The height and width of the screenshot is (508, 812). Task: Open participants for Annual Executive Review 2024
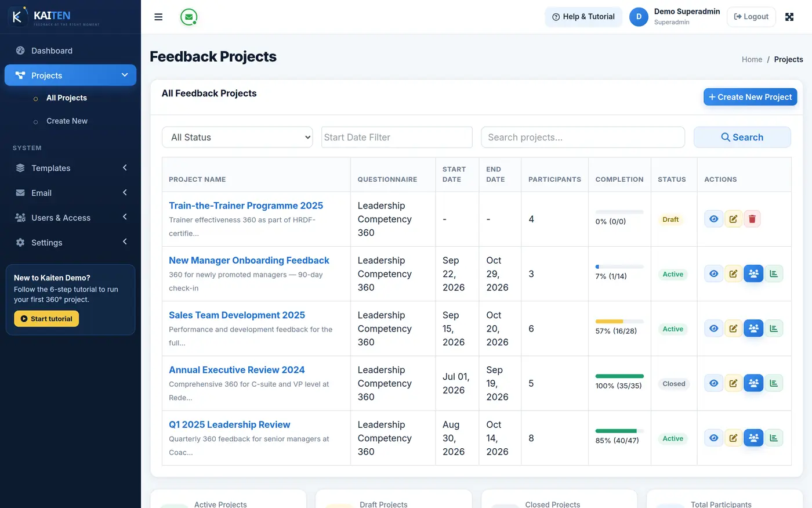(x=753, y=383)
